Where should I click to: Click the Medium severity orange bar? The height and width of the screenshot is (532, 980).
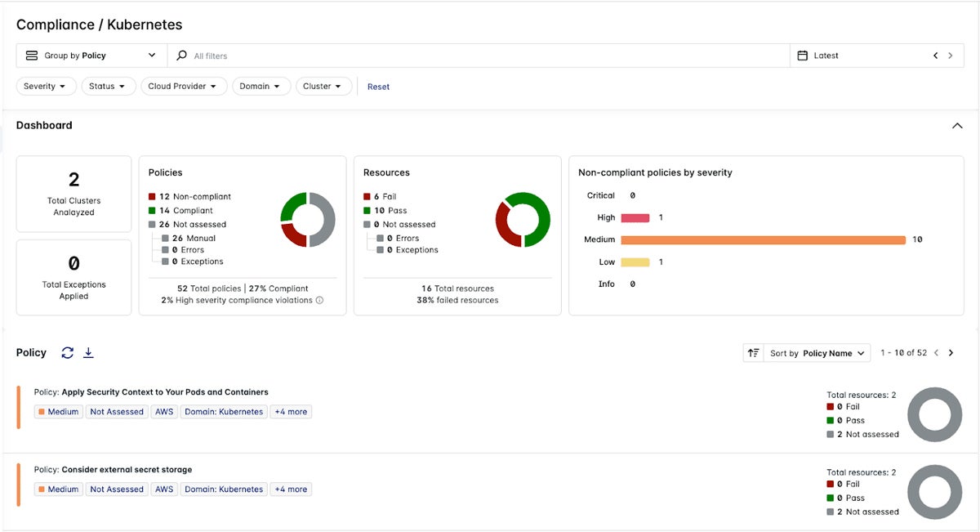click(x=763, y=240)
